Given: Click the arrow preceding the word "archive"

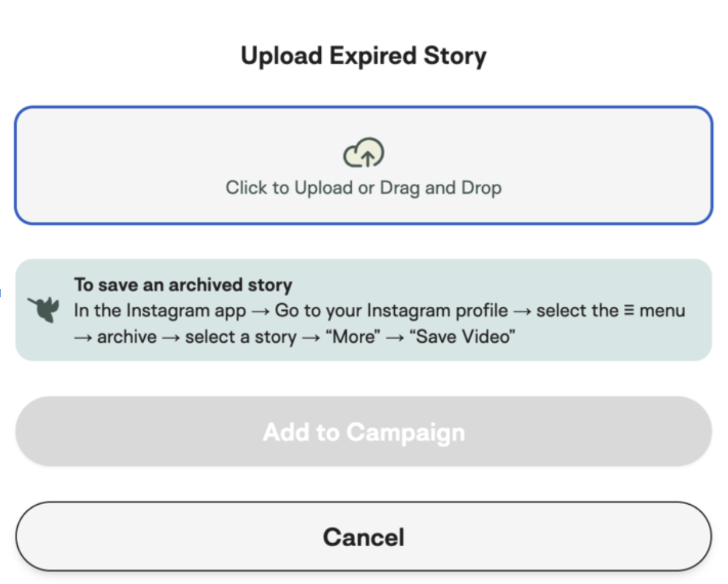Looking at the screenshot, I should (x=83, y=338).
